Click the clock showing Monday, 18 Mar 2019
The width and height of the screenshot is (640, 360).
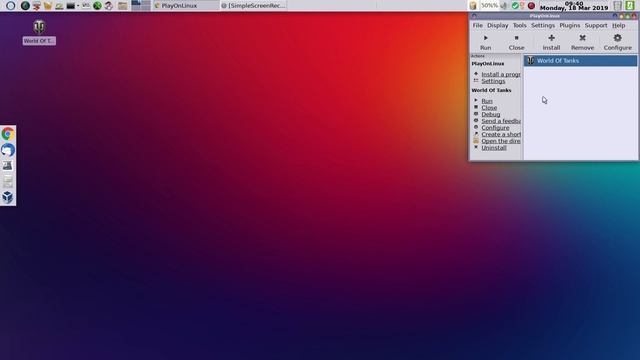pyautogui.click(x=574, y=6)
